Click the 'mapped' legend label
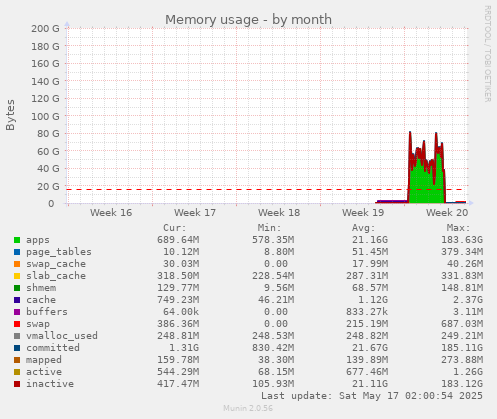 coord(44,360)
